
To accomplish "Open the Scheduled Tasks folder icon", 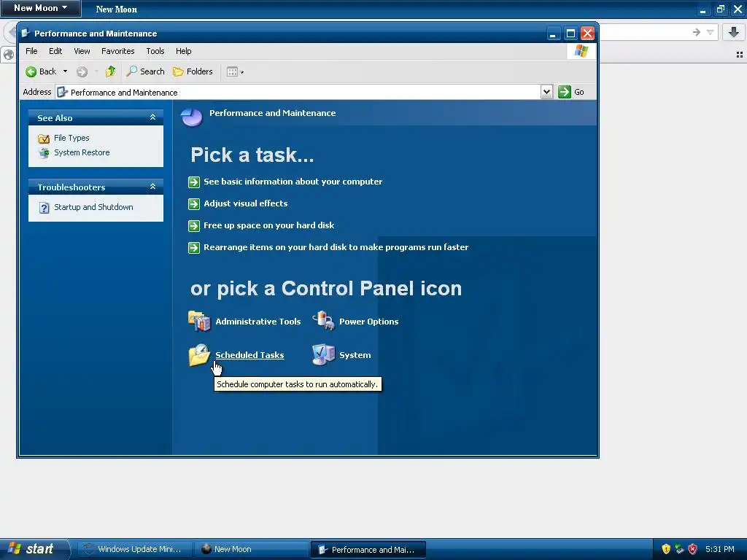I will tap(199, 355).
